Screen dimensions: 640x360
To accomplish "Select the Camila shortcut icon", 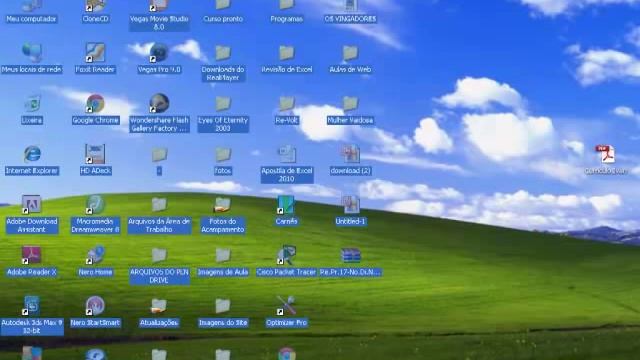I will pyautogui.click(x=287, y=205).
